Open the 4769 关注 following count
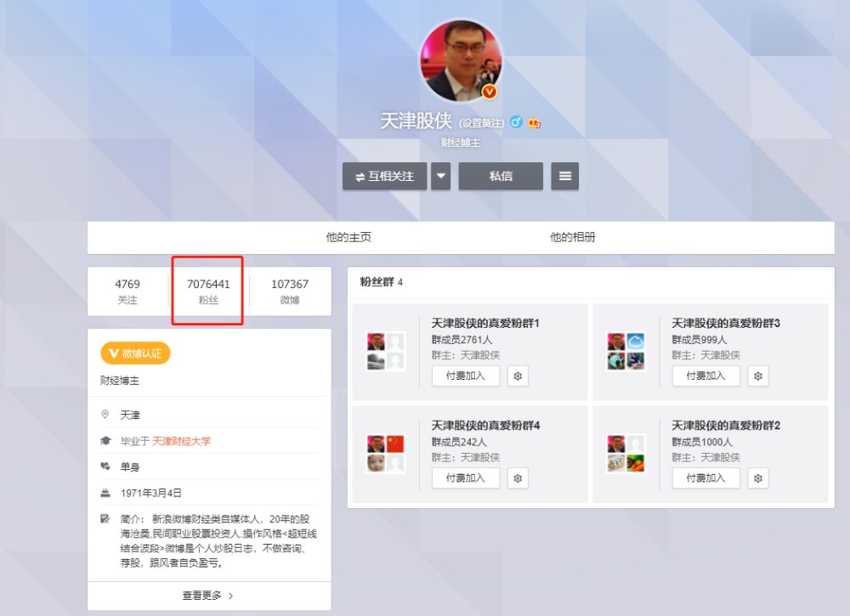 click(127, 291)
